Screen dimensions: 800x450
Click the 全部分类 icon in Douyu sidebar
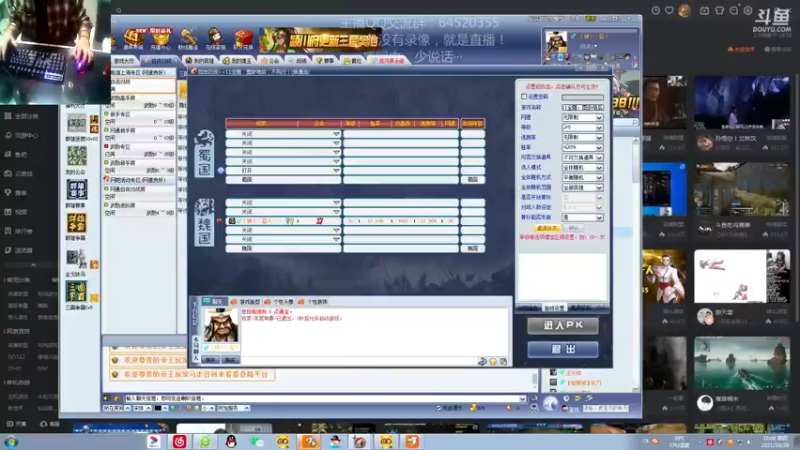point(8,116)
